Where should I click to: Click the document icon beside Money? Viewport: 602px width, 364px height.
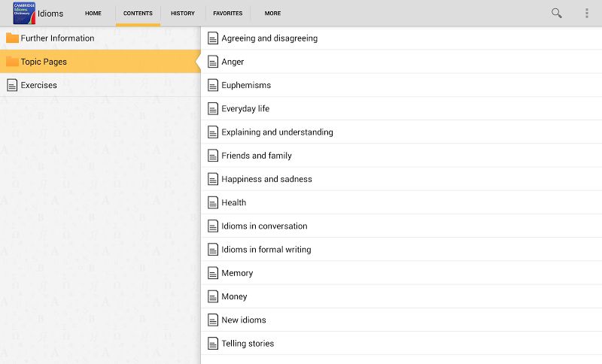tap(213, 296)
